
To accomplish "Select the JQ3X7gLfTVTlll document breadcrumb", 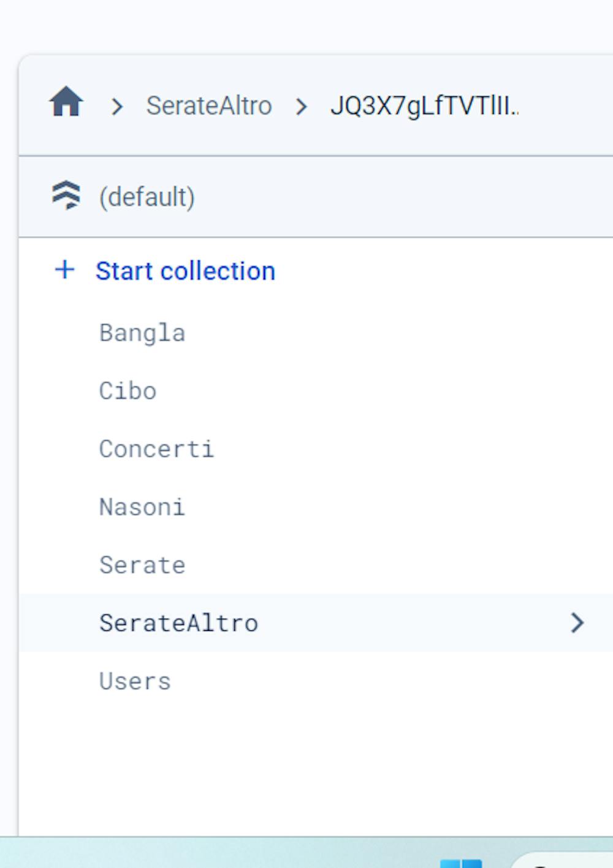I will [424, 106].
